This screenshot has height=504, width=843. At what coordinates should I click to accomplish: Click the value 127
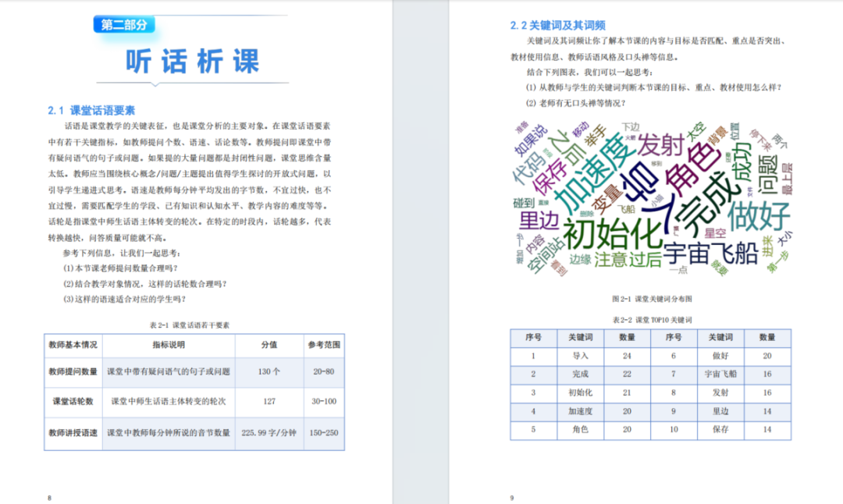coord(269,401)
